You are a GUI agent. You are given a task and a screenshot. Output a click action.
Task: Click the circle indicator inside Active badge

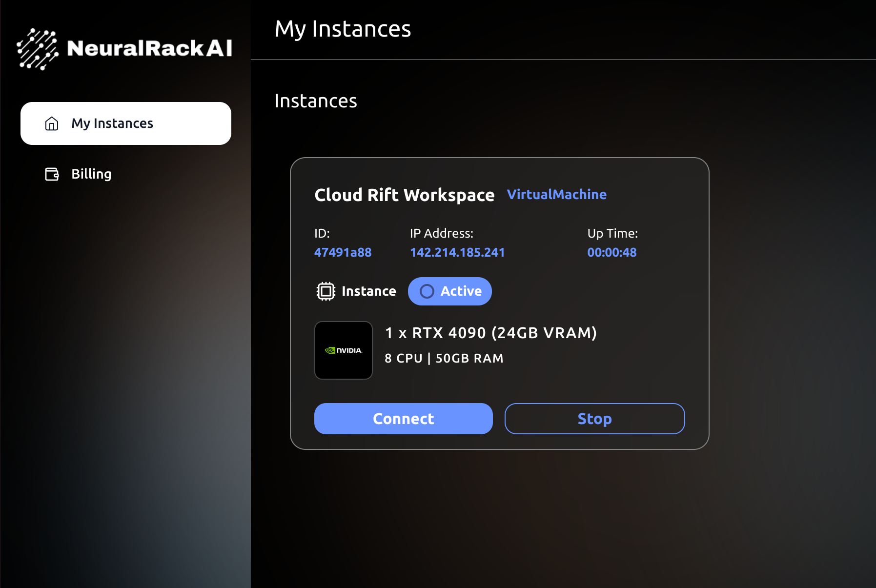(x=427, y=291)
